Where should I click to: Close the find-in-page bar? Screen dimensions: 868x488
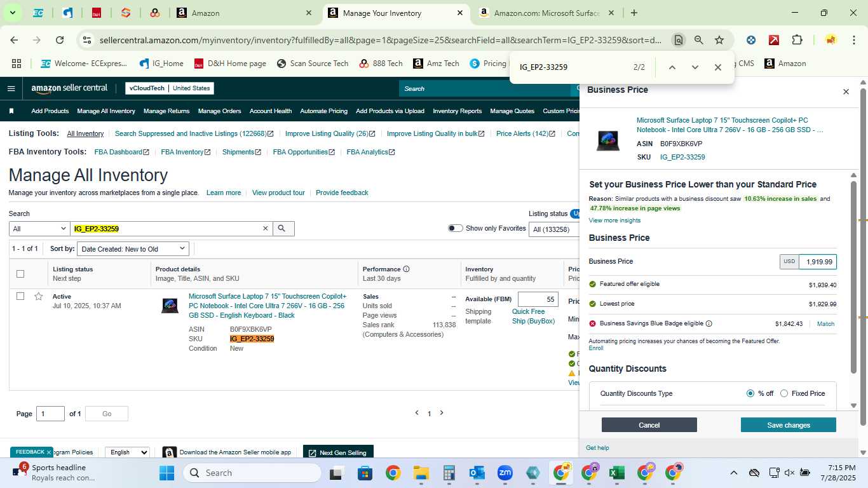point(717,67)
